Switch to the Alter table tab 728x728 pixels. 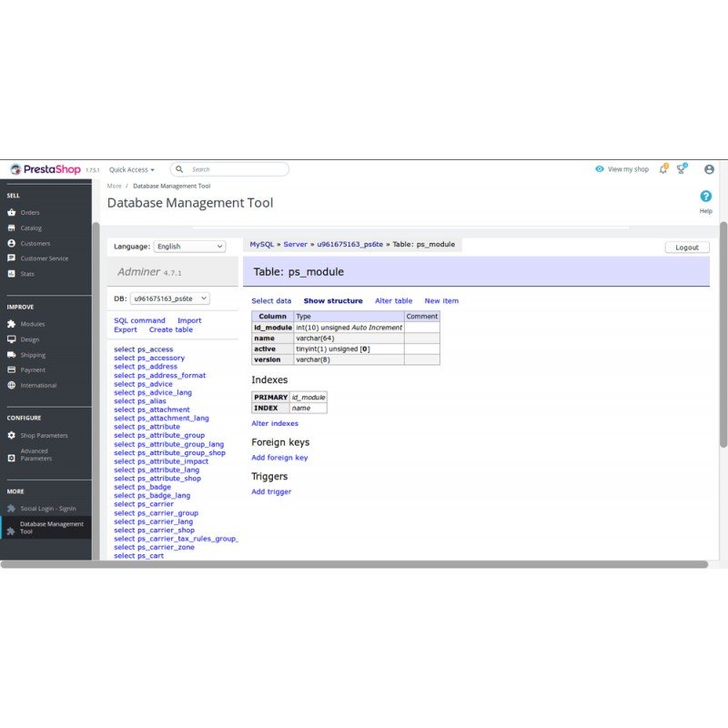coord(394,301)
